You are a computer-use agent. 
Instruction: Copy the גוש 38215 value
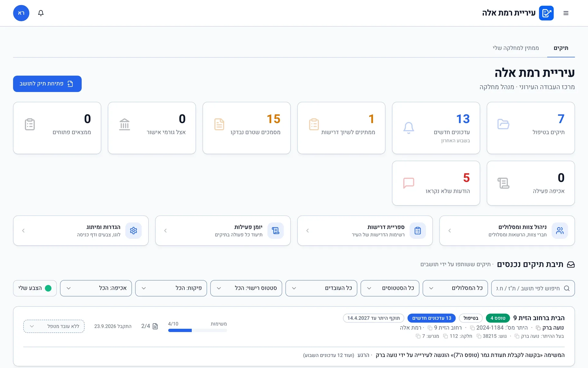[x=479, y=336]
